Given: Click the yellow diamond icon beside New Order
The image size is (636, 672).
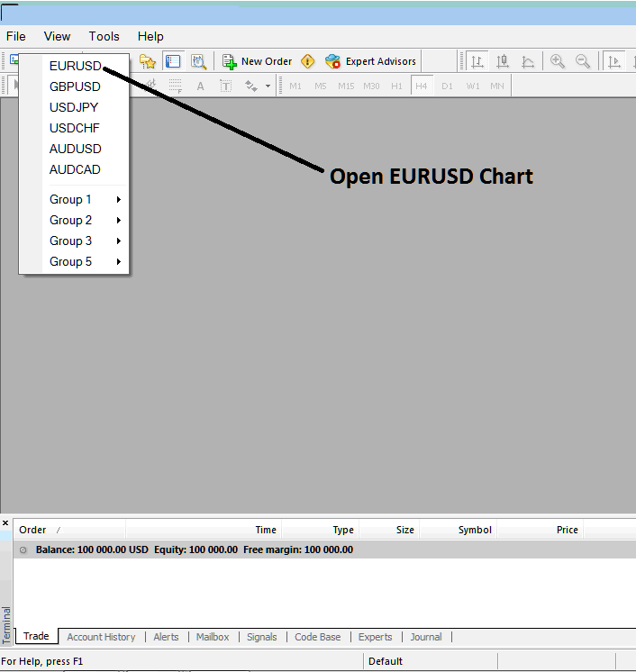Looking at the screenshot, I should pyautogui.click(x=308, y=61).
